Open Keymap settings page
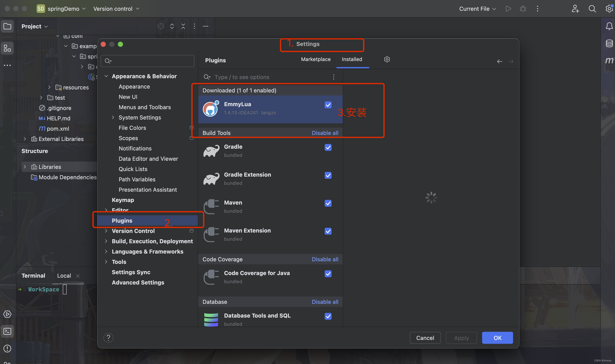 (x=123, y=200)
